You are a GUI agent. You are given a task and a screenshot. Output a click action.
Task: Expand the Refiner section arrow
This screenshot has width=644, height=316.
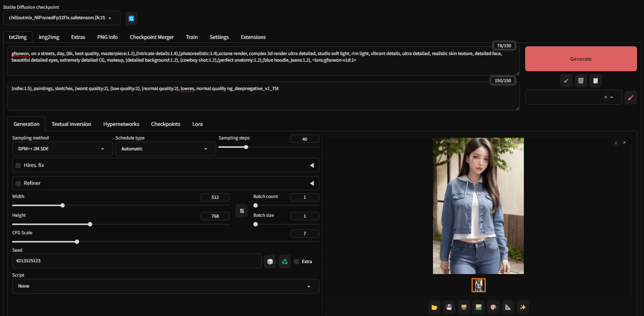pyautogui.click(x=312, y=184)
